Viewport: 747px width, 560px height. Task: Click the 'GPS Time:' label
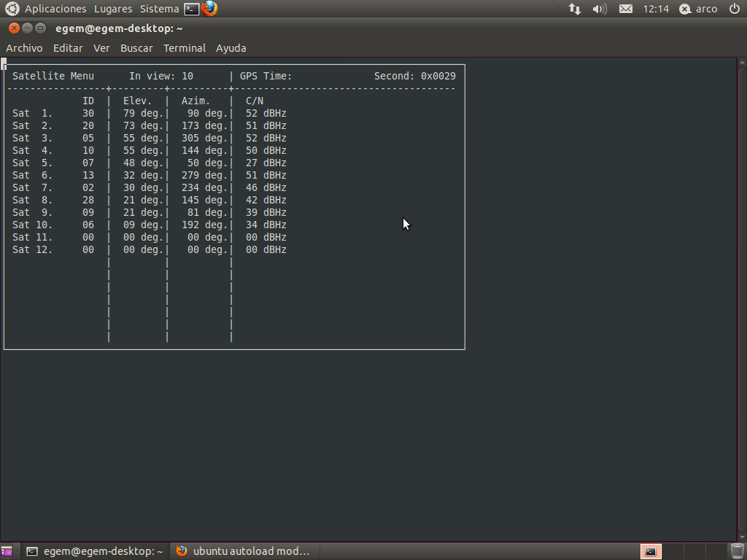[266, 76]
